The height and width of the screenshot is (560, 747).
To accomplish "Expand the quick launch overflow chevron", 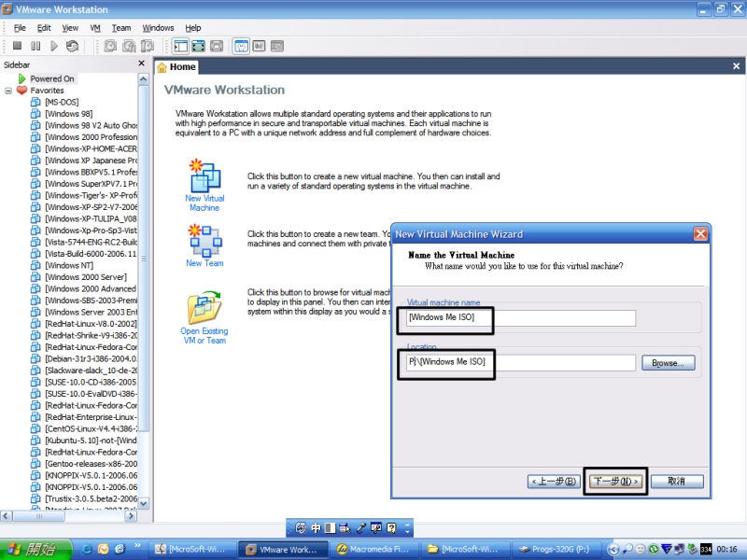I will (137, 546).
